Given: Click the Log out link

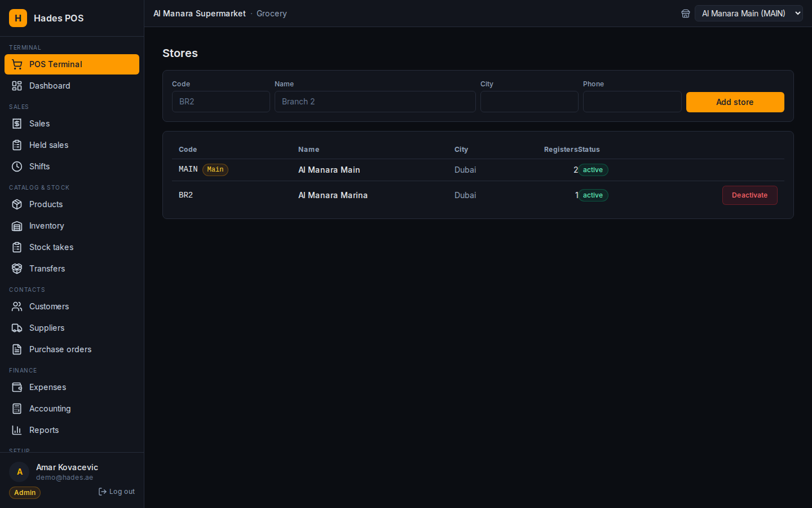Looking at the screenshot, I should click(x=117, y=492).
